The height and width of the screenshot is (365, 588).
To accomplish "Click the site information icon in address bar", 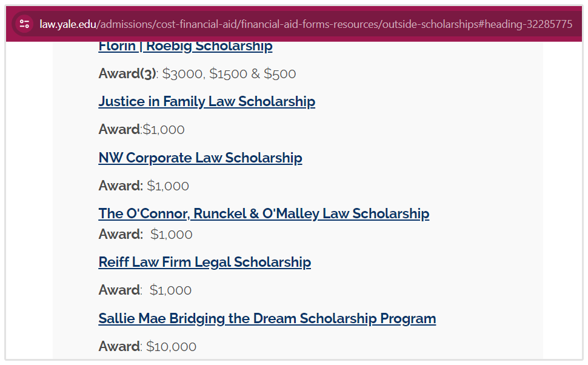I will click(24, 24).
